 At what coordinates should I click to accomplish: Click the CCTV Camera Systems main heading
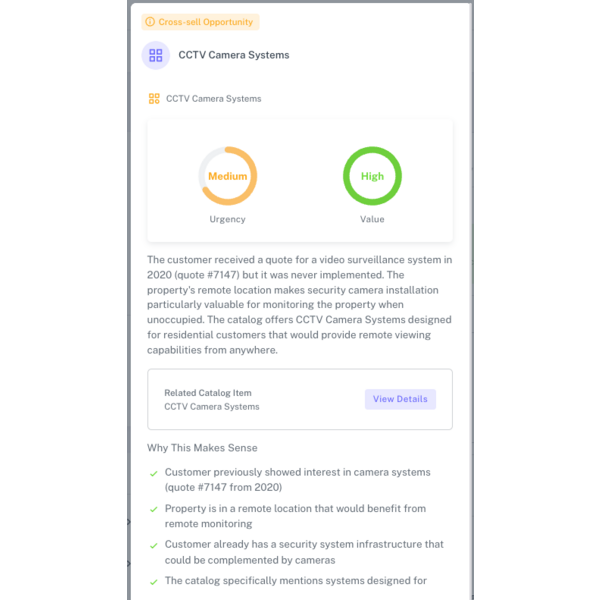click(234, 55)
